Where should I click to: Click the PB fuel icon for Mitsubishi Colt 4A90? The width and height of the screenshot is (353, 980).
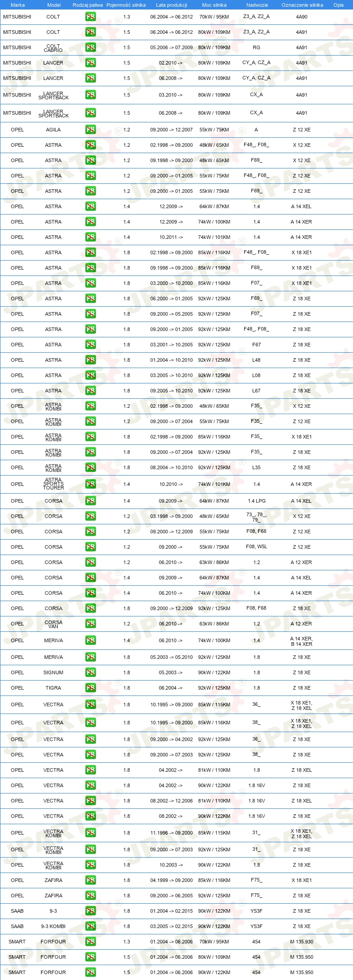90,17
